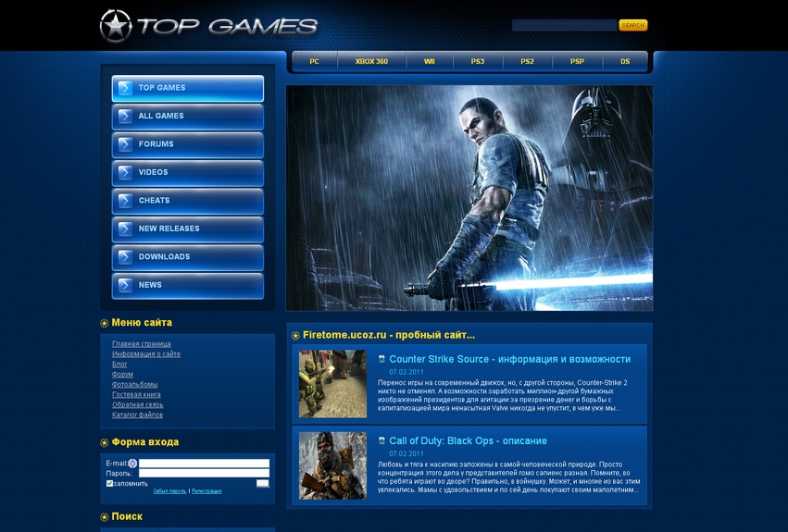
Task: Open the PC platform tab
Action: point(314,61)
